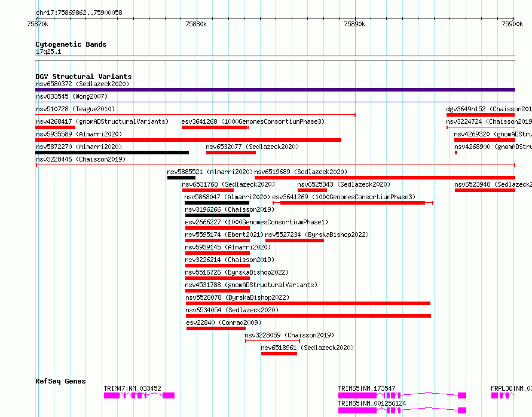Click nsv5939145 (Almarri2020) label

(x=228, y=247)
